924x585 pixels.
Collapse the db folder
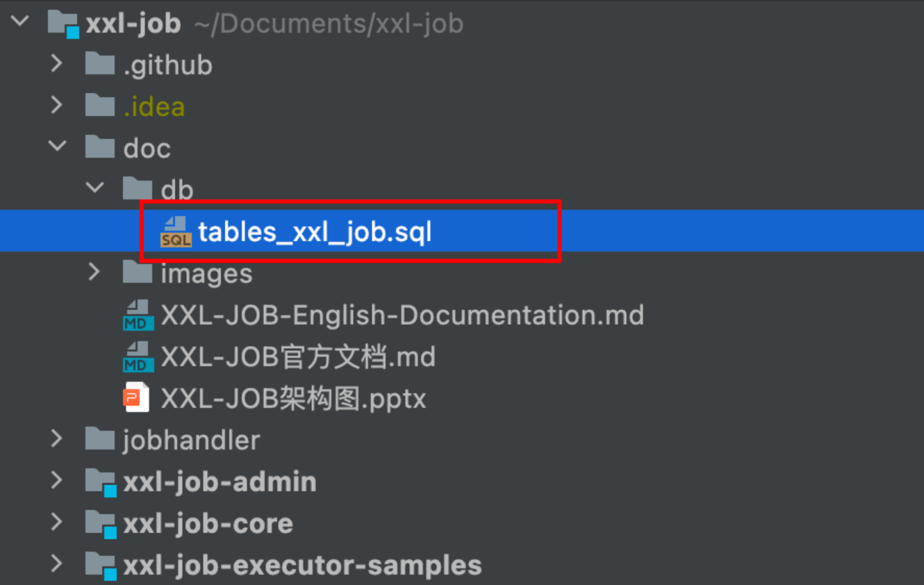click(x=95, y=188)
